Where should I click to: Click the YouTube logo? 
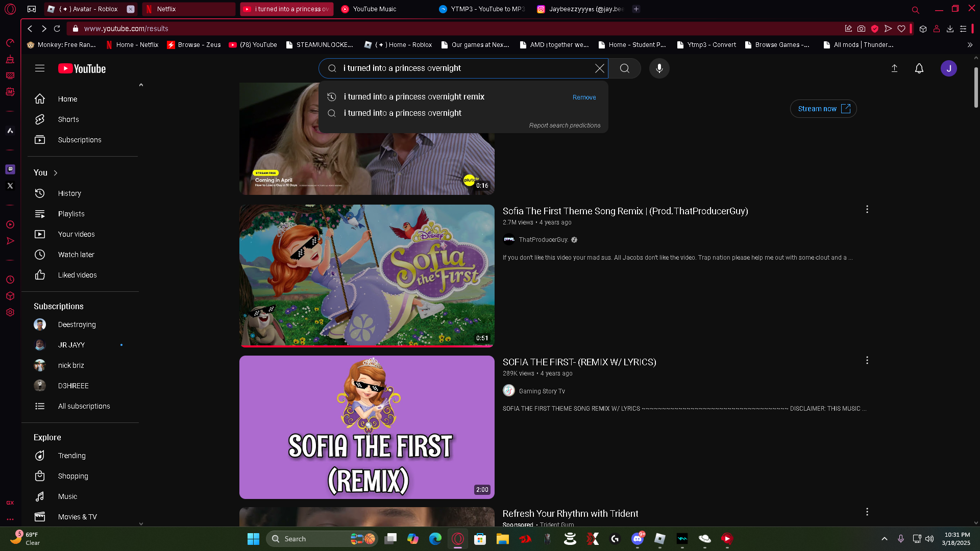point(82,68)
